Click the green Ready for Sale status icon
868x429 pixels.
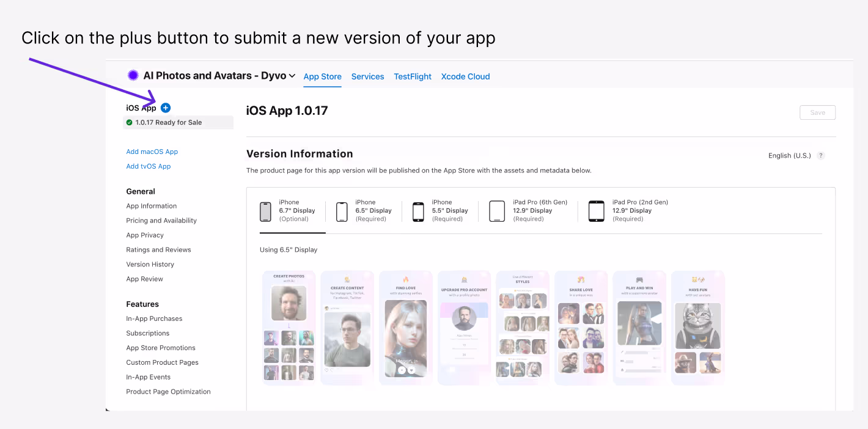pos(129,122)
